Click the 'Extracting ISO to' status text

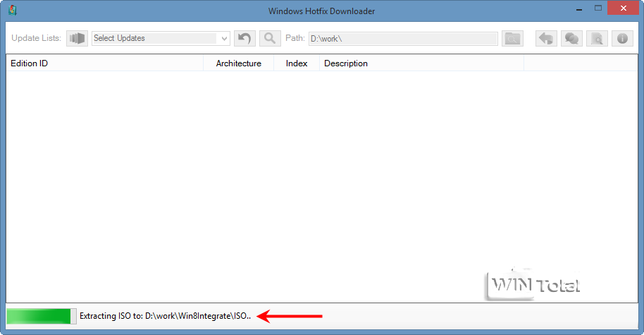(x=165, y=316)
